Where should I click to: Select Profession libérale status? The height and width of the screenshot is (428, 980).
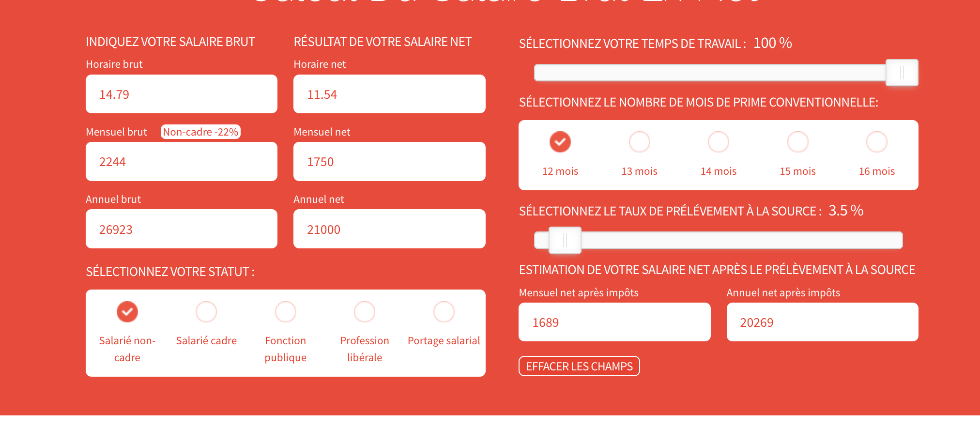[x=365, y=312]
